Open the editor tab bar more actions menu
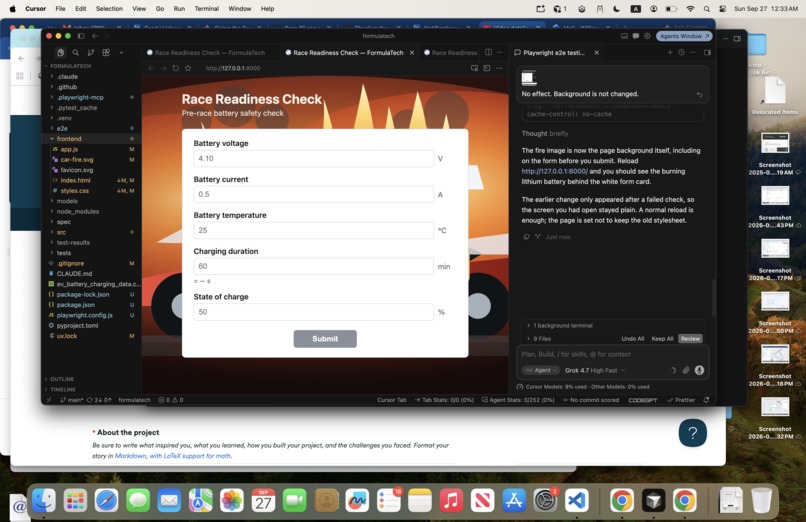This screenshot has width=806, height=522. coord(499,52)
